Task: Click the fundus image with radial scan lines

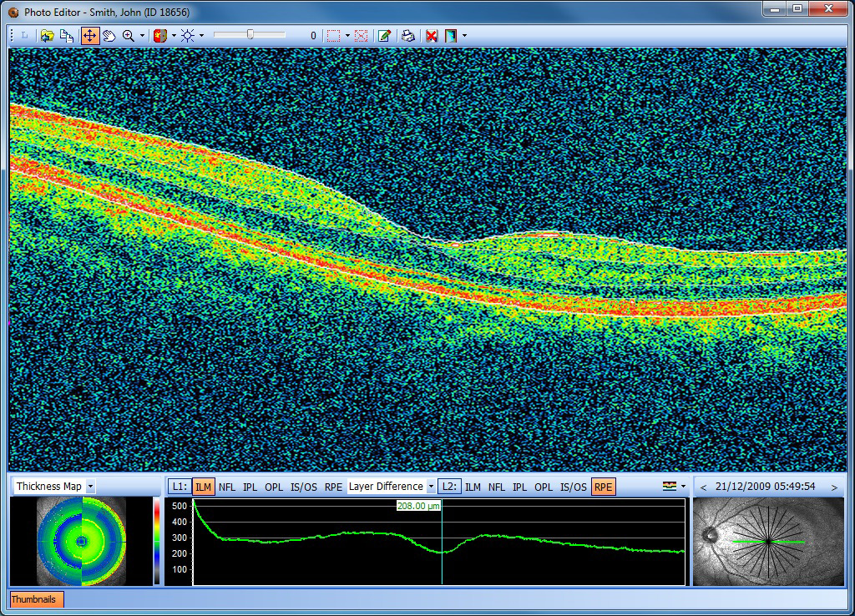Action: [x=768, y=542]
